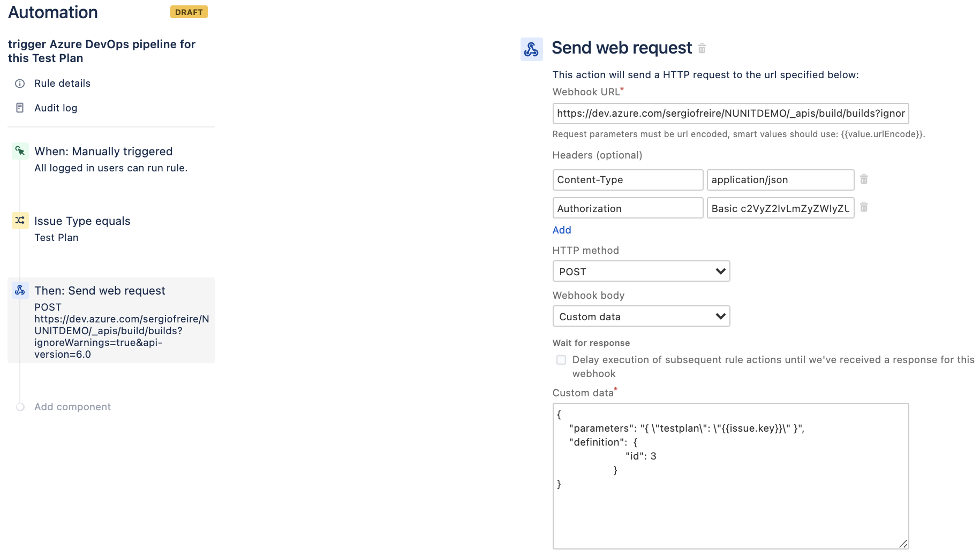980x557 pixels.
Task: Enable Delay execution until response checkbox
Action: (x=561, y=360)
